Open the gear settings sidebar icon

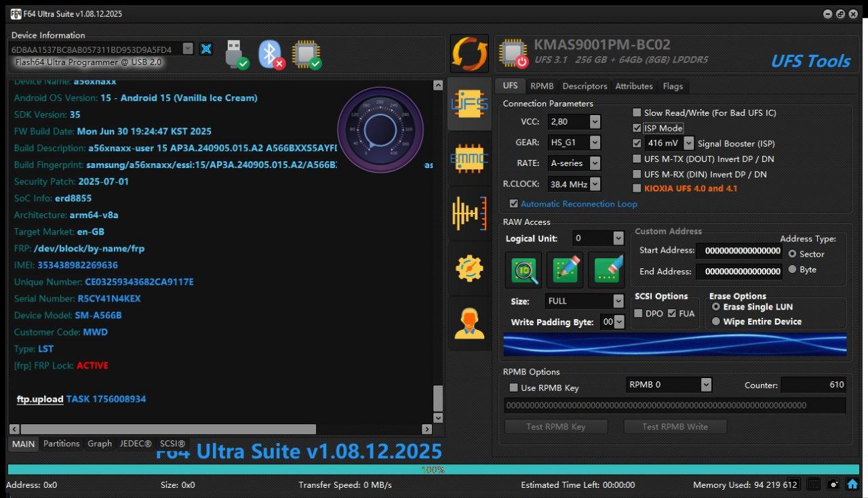[x=469, y=269]
